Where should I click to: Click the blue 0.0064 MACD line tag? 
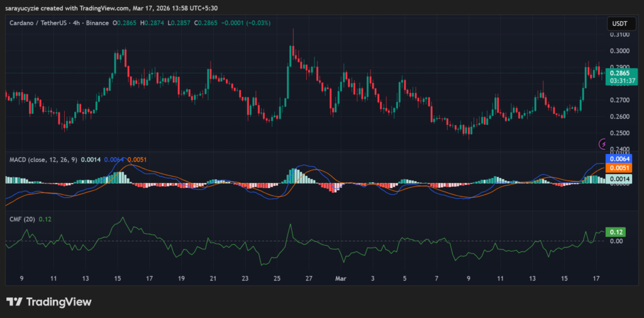619,159
